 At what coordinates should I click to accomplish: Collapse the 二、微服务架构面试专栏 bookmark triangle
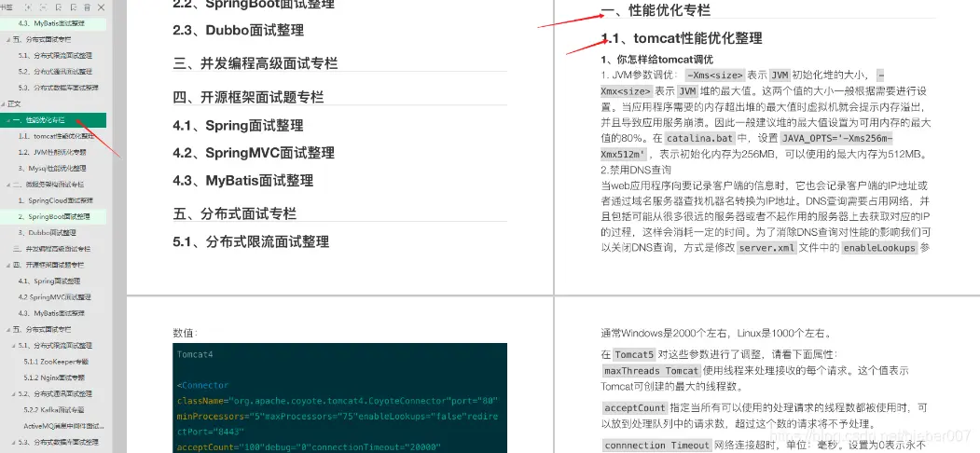click(7, 185)
